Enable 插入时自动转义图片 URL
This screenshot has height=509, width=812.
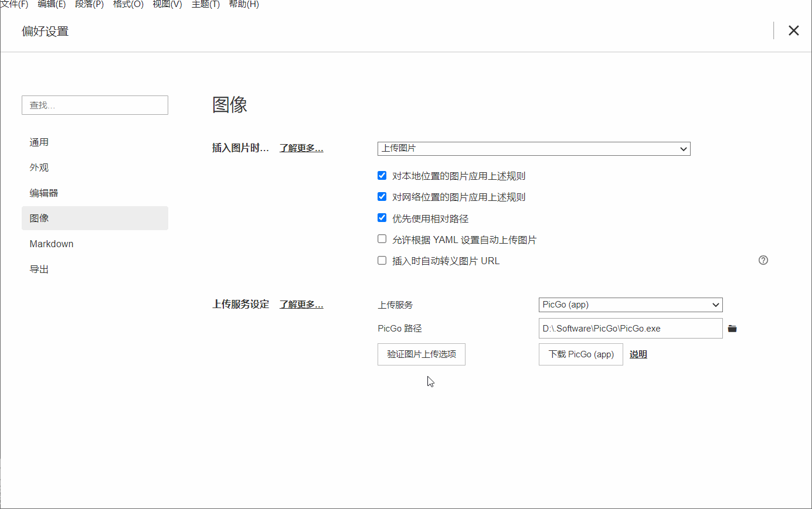pyautogui.click(x=382, y=260)
